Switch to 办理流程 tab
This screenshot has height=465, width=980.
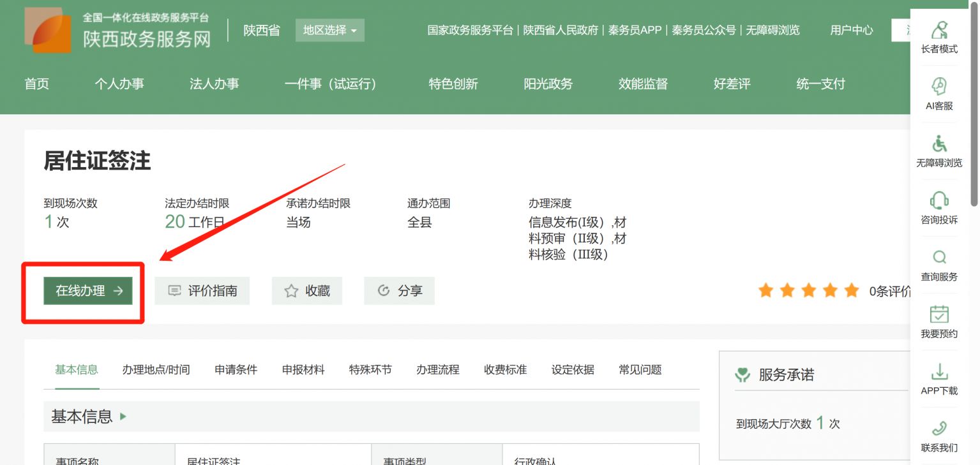coord(438,369)
